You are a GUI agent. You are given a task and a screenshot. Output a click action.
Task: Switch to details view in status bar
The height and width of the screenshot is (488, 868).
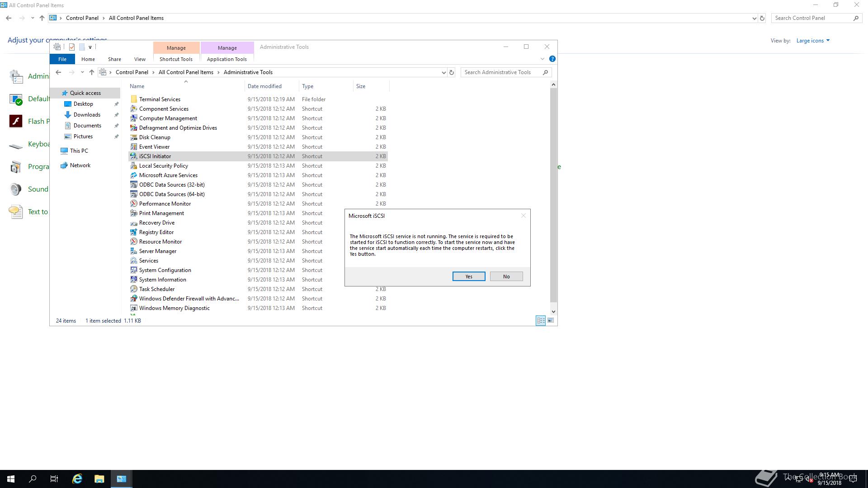click(541, 320)
